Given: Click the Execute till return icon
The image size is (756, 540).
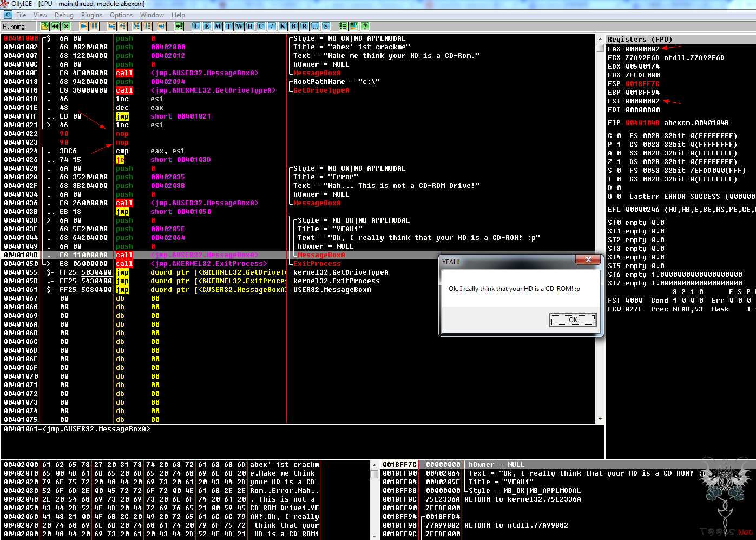Looking at the screenshot, I should click(x=161, y=26).
